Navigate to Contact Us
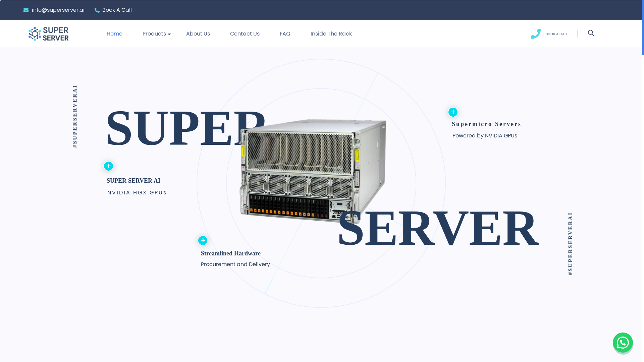The width and height of the screenshot is (644, 362). point(245,34)
